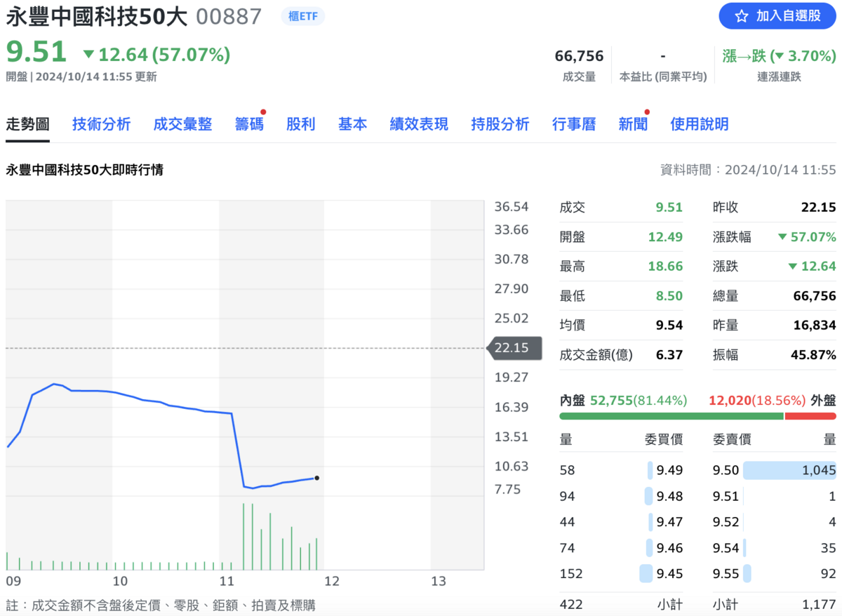This screenshot has width=842, height=616.
Task: Go to the 股利 tab
Action: (x=300, y=124)
